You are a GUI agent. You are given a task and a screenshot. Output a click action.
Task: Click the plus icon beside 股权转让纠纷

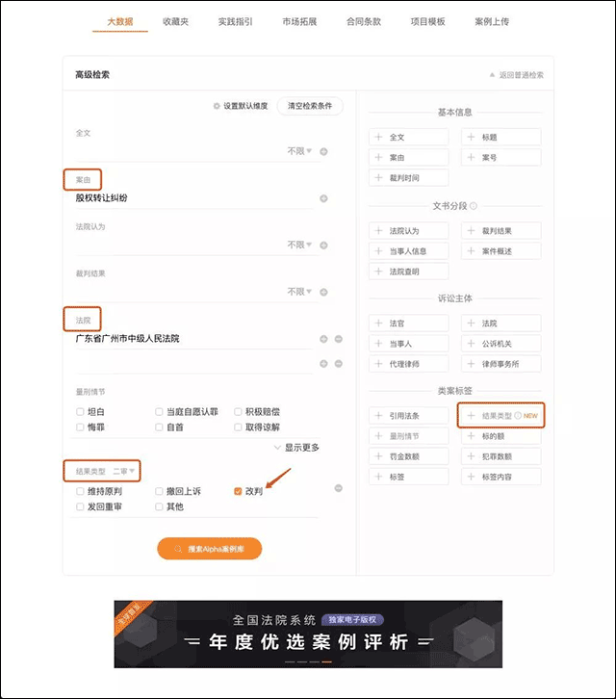coord(323,198)
